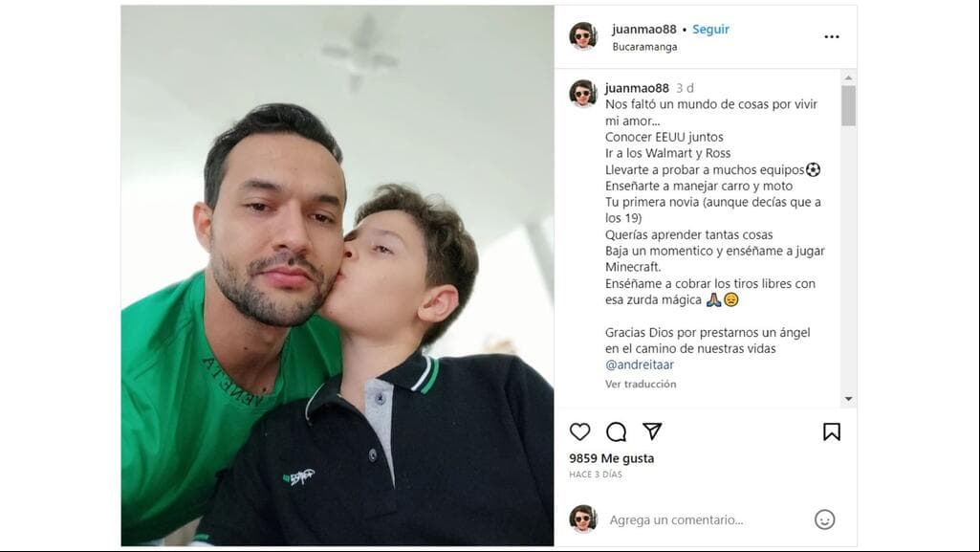This screenshot has height=552, width=980.
Task: Open the @andreitaar mention link
Action: click(x=640, y=364)
